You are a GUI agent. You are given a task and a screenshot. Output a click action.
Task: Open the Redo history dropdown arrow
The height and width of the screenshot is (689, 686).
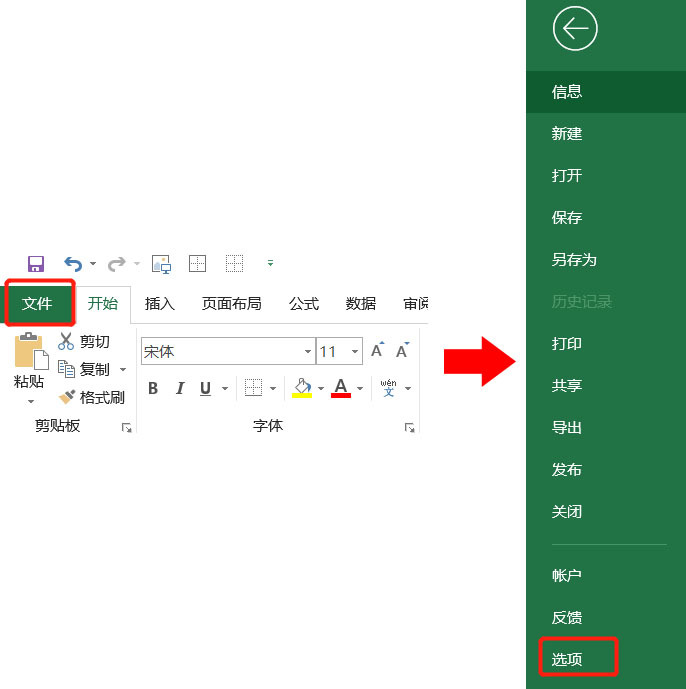(x=137, y=264)
